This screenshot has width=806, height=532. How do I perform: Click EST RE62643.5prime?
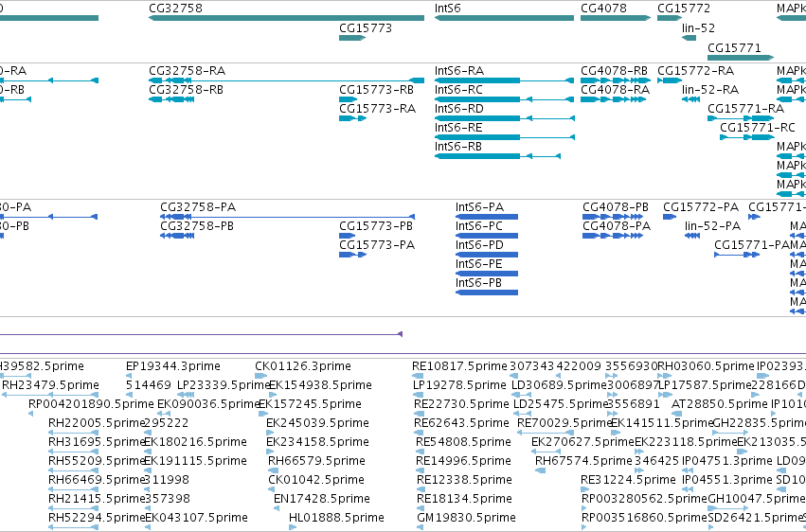tap(461, 424)
